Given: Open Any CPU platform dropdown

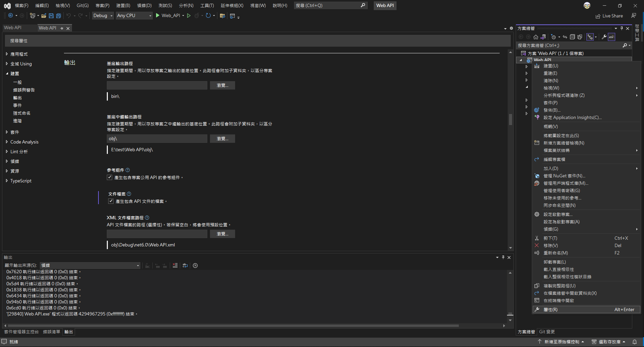Looking at the screenshot, I should click(x=134, y=15).
